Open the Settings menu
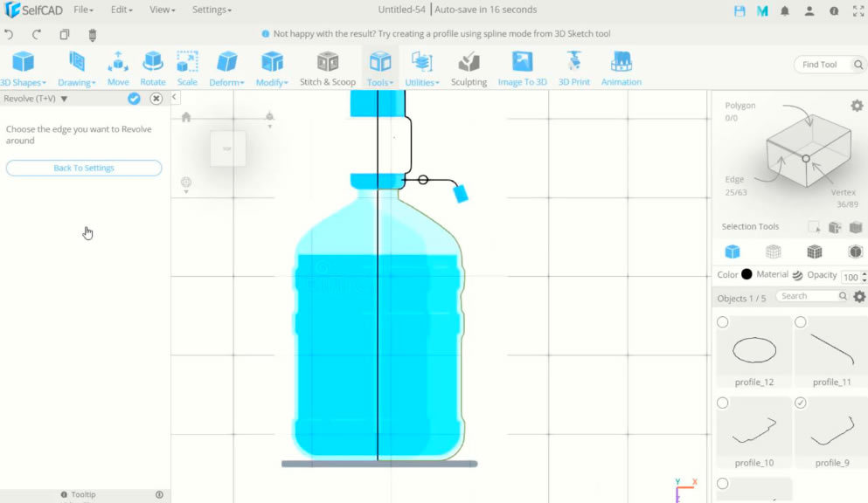868x503 pixels. [x=212, y=10]
